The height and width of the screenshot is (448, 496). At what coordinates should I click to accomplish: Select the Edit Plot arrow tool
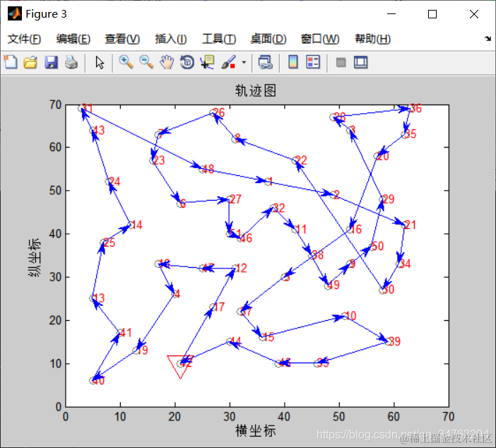(x=100, y=62)
